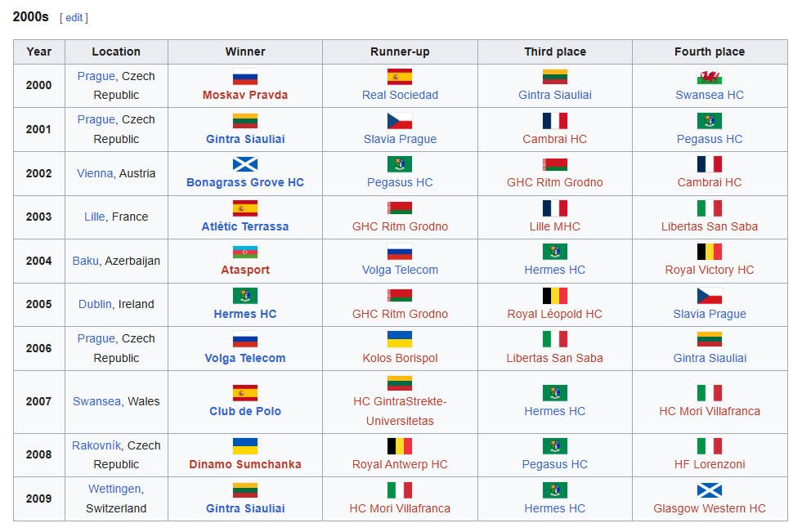The image size is (802, 532).
Task: Click the Italian flag above HF Lorenzoni
Action: (710, 446)
